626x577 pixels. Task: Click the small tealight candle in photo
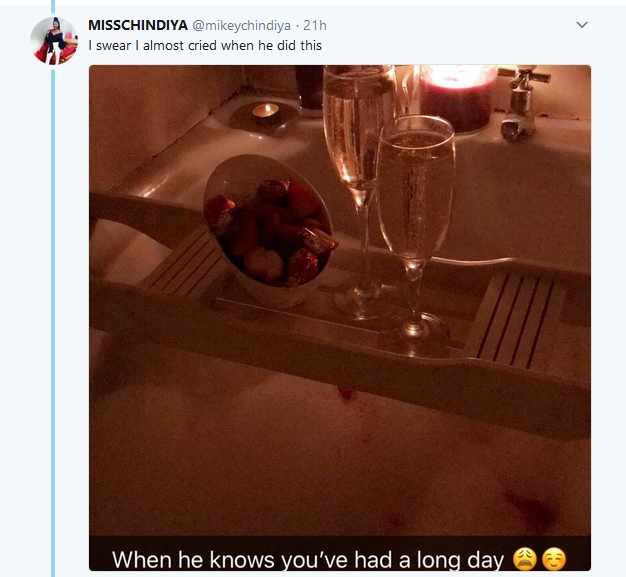tap(265, 110)
